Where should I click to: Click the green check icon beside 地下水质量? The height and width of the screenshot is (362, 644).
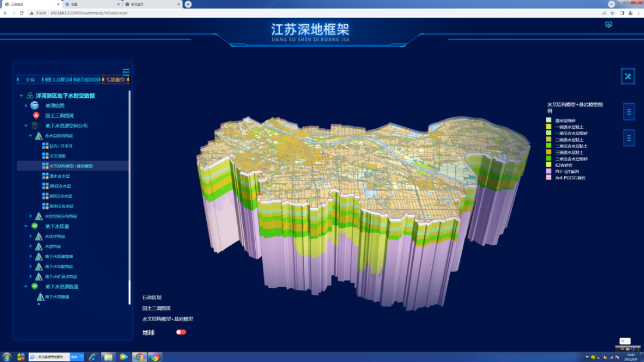pyautogui.click(x=35, y=226)
